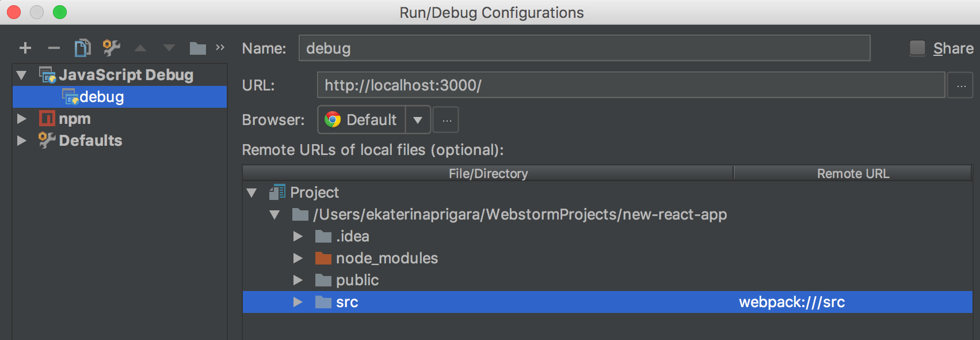
Task: Click the URL input field
Action: 631,85
